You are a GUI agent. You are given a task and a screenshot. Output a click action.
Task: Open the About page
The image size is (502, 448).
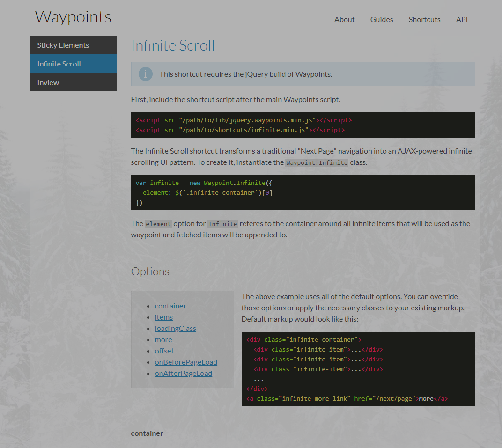click(344, 19)
